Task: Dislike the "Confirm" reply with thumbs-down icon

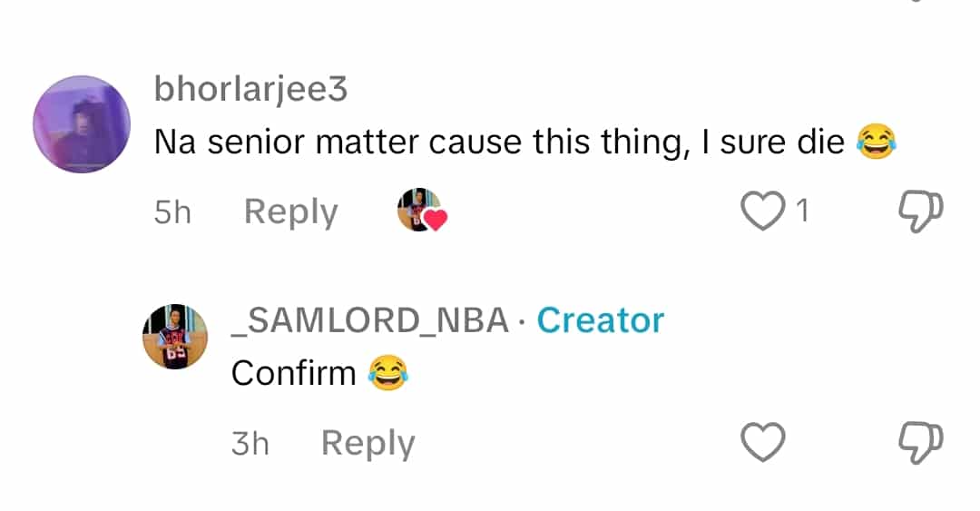Action: 920,443
